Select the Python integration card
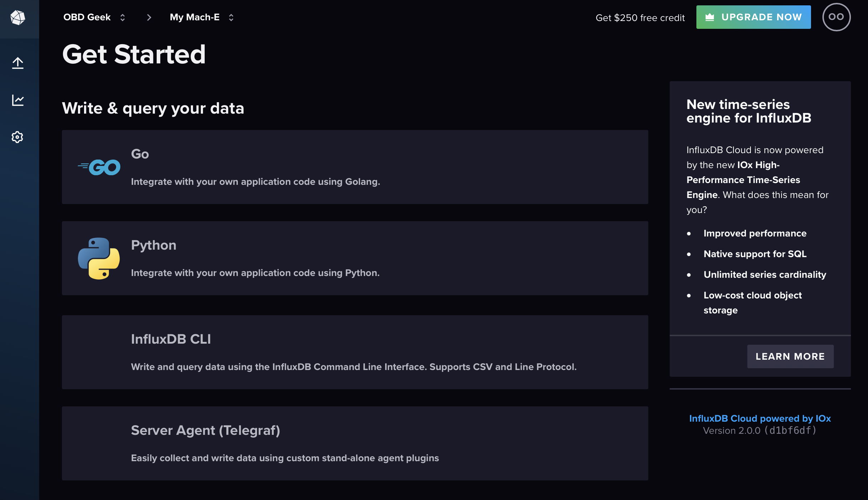 click(355, 258)
